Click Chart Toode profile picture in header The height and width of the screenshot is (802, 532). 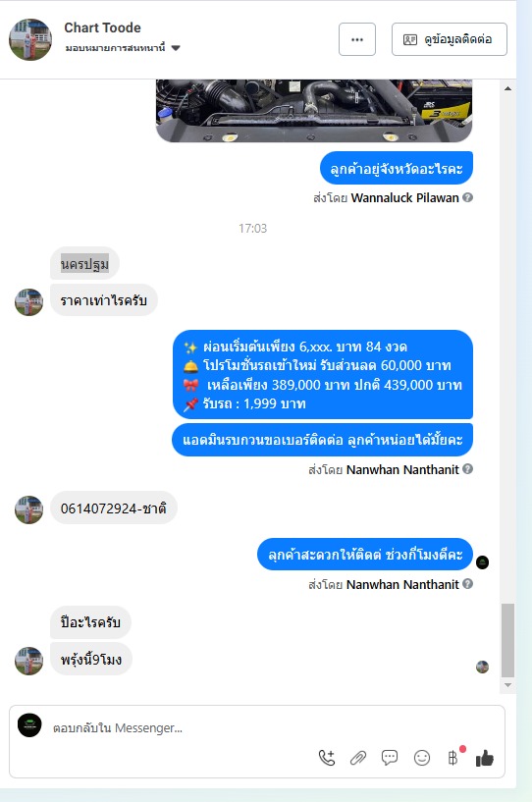tap(30, 39)
